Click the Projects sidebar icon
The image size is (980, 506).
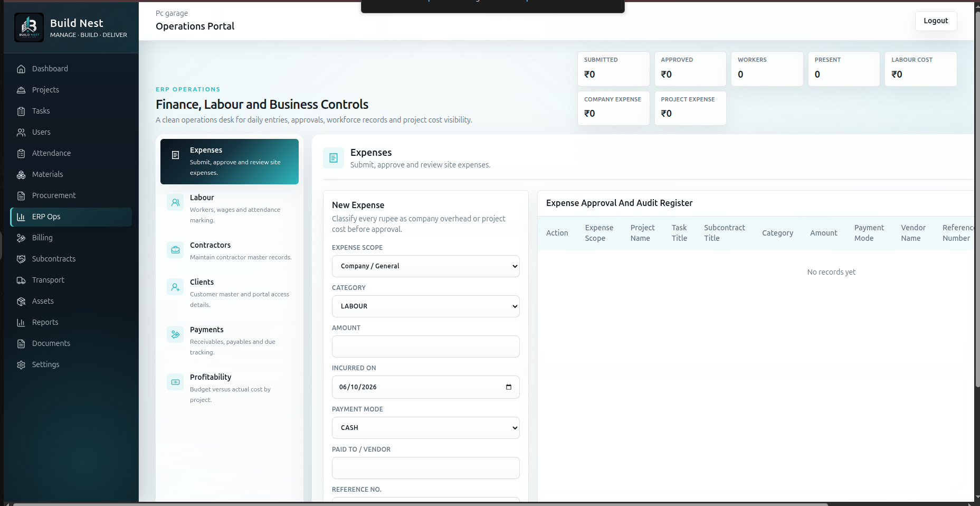click(21, 90)
